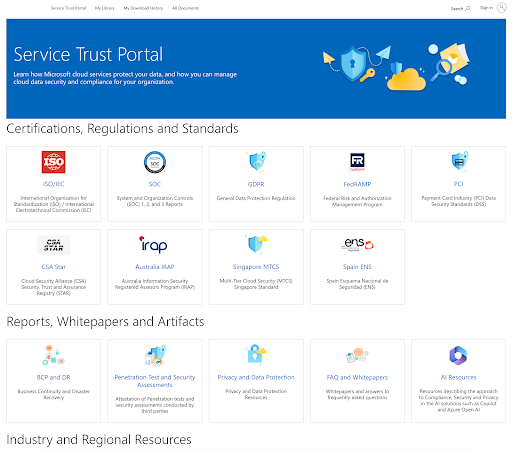Click the ens Spain logo icon
The image size is (512, 451).
coord(357,244)
